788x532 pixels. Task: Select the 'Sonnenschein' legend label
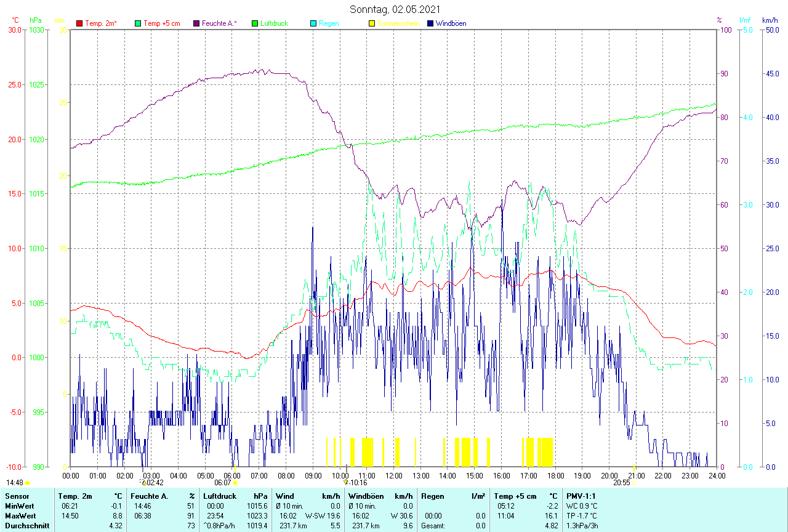(x=398, y=23)
